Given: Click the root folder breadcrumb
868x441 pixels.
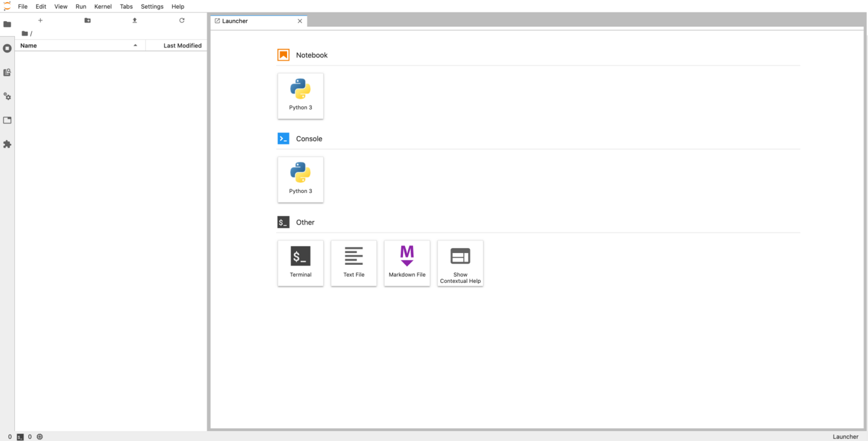Looking at the screenshot, I should click(25, 33).
